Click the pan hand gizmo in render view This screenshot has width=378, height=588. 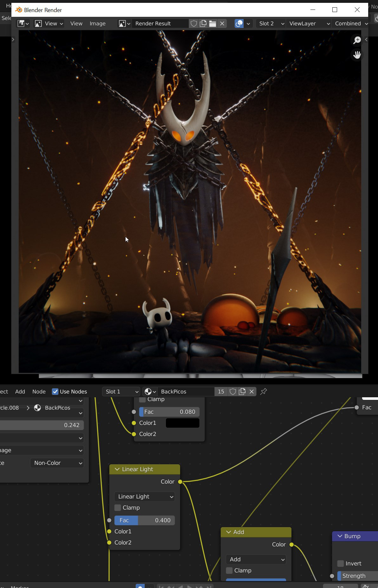tap(357, 55)
